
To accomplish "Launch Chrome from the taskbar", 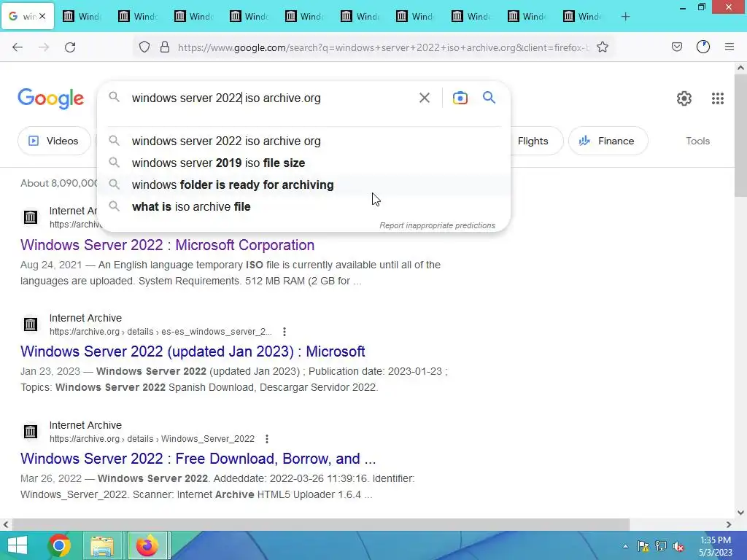I will (x=59, y=545).
